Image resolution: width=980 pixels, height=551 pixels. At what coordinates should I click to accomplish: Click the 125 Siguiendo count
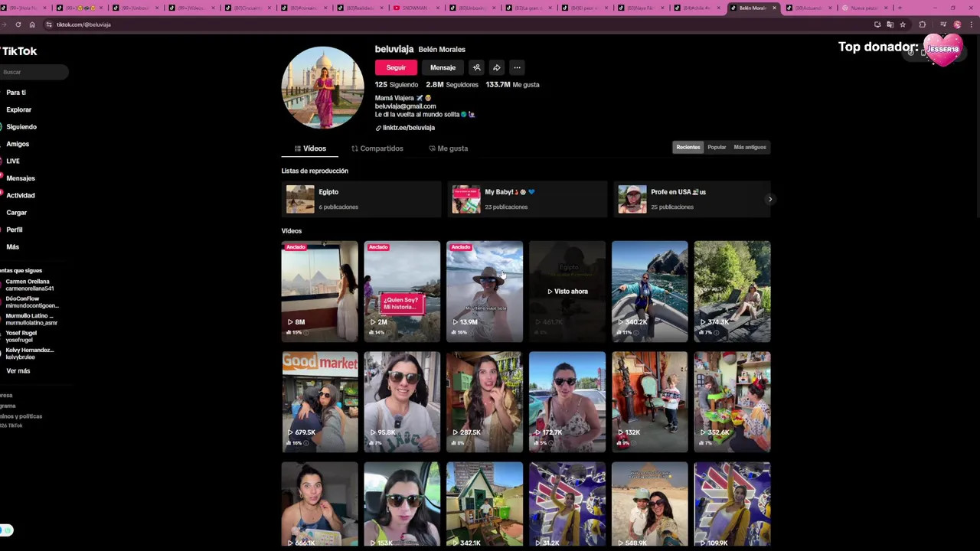click(397, 84)
